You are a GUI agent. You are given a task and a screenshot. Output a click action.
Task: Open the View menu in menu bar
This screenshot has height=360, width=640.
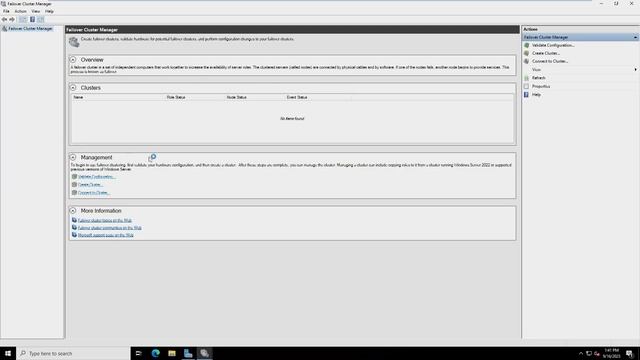tap(36, 11)
